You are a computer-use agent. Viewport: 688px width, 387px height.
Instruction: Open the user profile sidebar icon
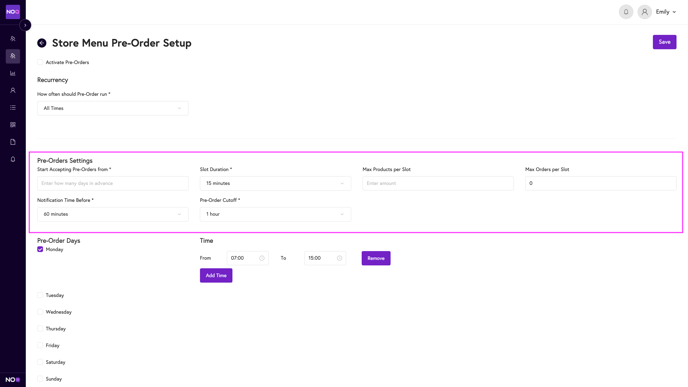(x=13, y=90)
